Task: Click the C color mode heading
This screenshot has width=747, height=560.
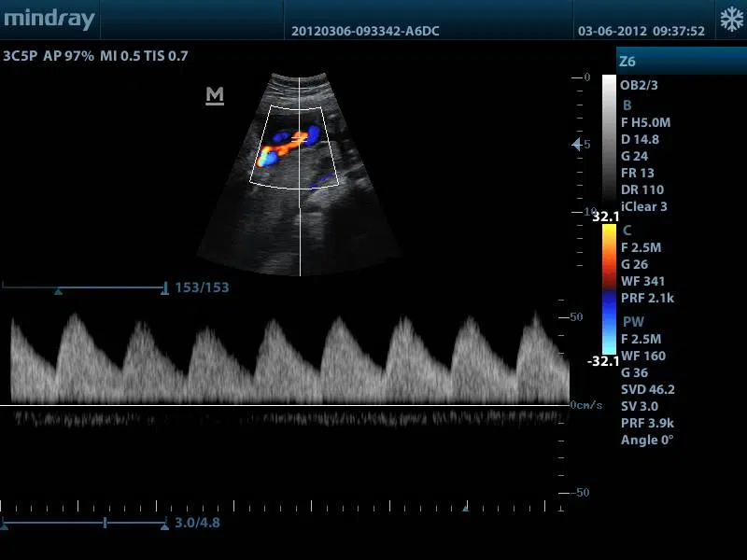Action: click(x=627, y=230)
